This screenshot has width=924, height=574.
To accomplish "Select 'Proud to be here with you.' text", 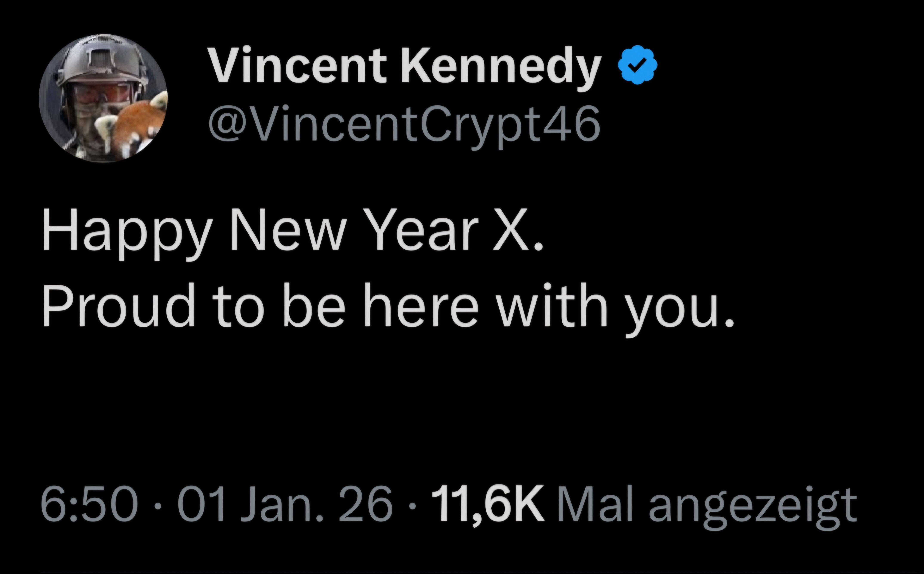I will click(x=387, y=306).
